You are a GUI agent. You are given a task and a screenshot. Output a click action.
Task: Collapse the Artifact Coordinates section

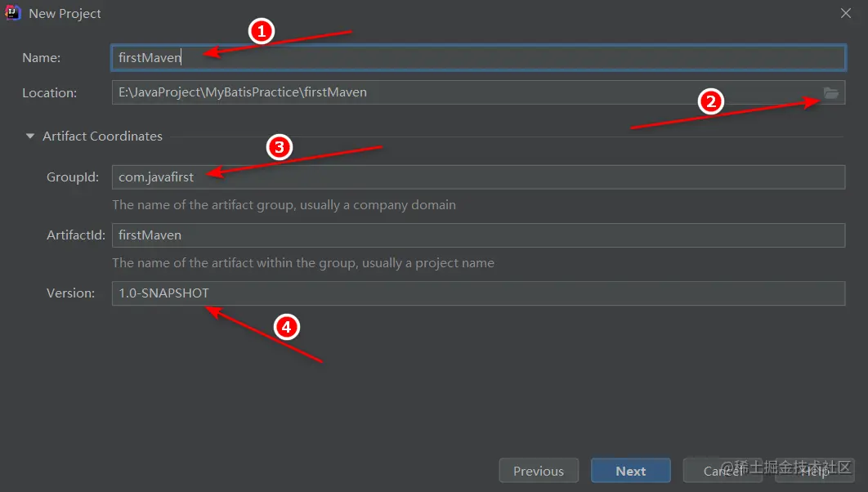[x=30, y=136]
